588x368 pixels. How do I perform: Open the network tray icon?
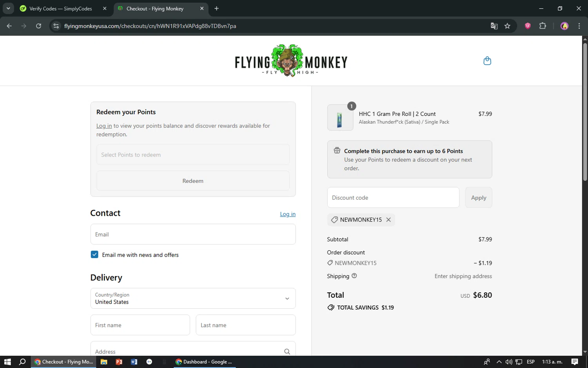(x=519, y=362)
